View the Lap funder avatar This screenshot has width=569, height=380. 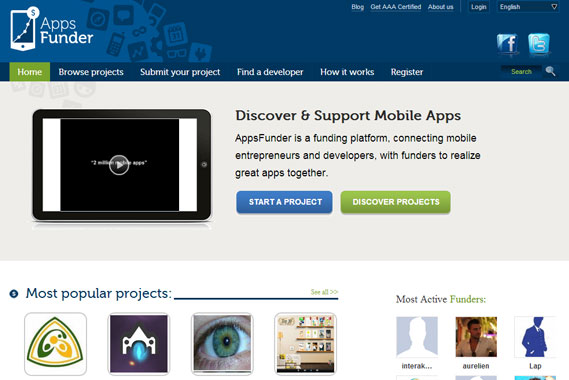(x=535, y=337)
